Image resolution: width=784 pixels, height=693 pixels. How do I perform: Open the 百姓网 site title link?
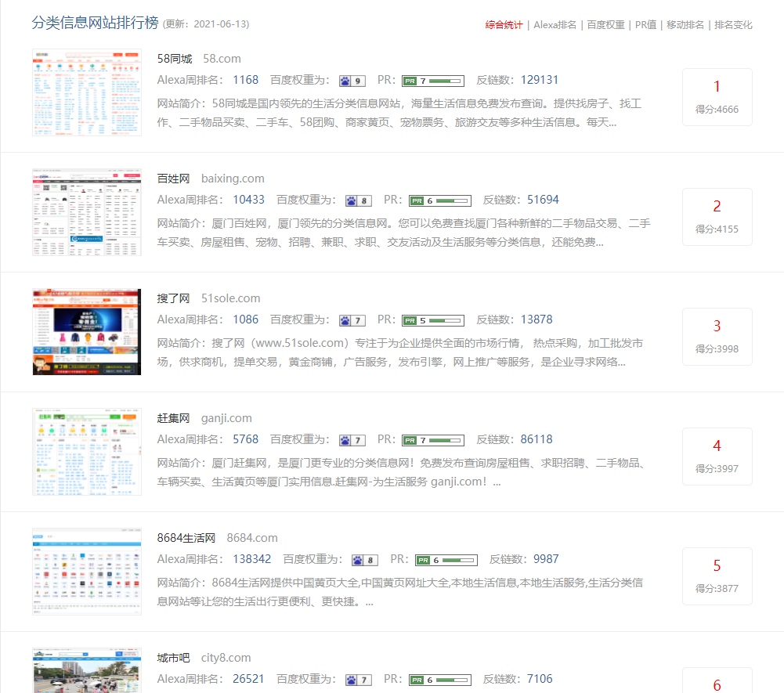click(174, 179)
